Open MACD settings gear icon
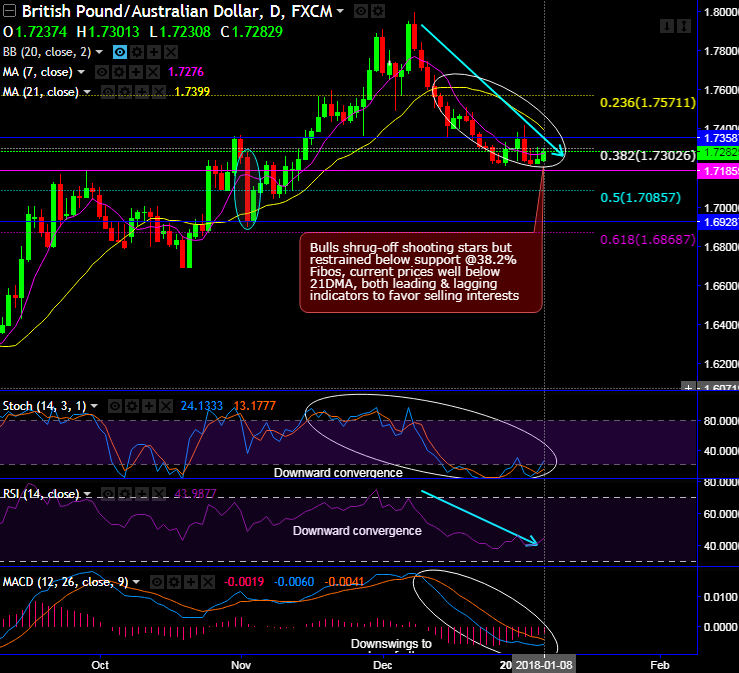 (174, 582)
